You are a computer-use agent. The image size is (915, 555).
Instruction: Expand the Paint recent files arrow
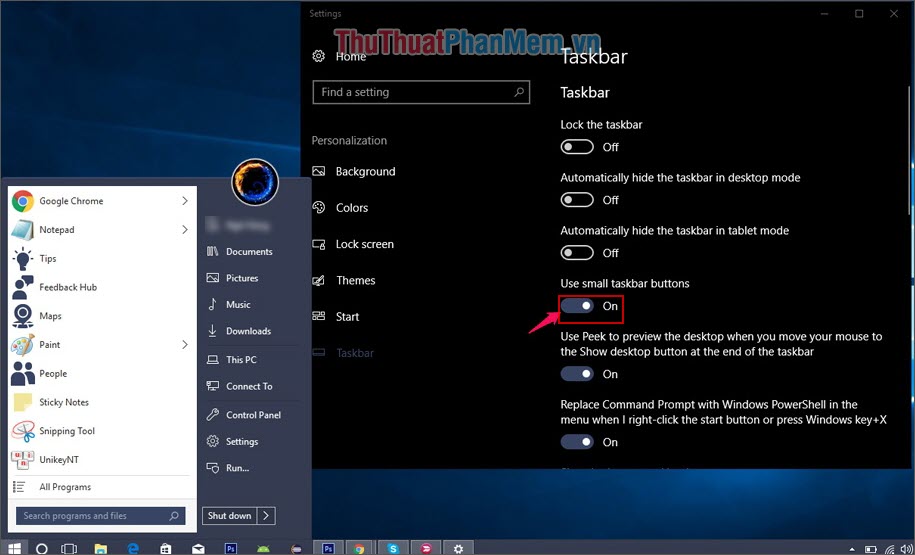(x=184, y=345)
